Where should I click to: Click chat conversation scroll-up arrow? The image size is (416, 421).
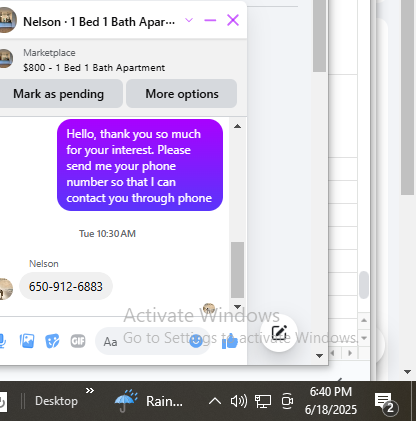237,126
